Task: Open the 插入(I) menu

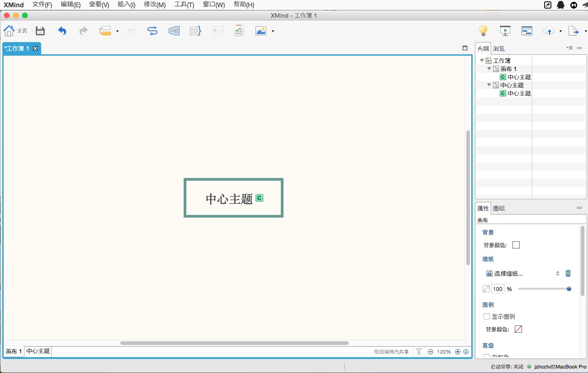Action: (126, 5)
